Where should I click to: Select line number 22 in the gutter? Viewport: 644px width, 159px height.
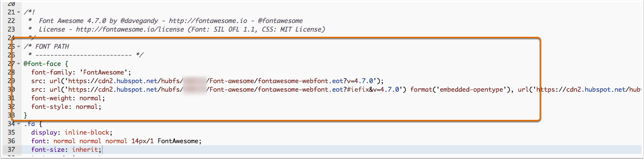[x=11, y=21]
